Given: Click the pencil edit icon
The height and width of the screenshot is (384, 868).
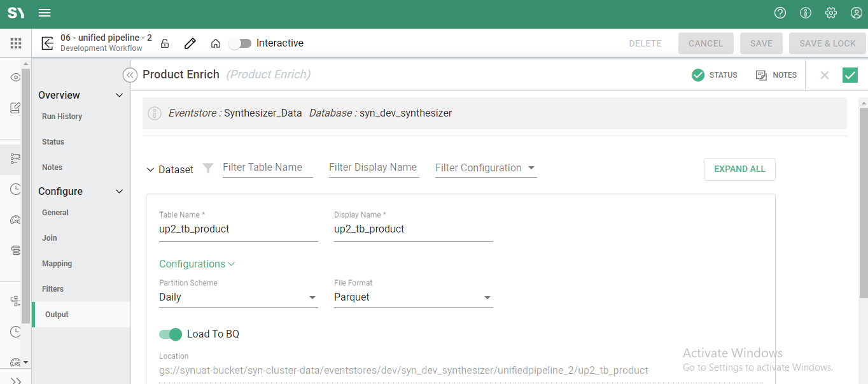Looking at the screenshot, I should [190, 43].
